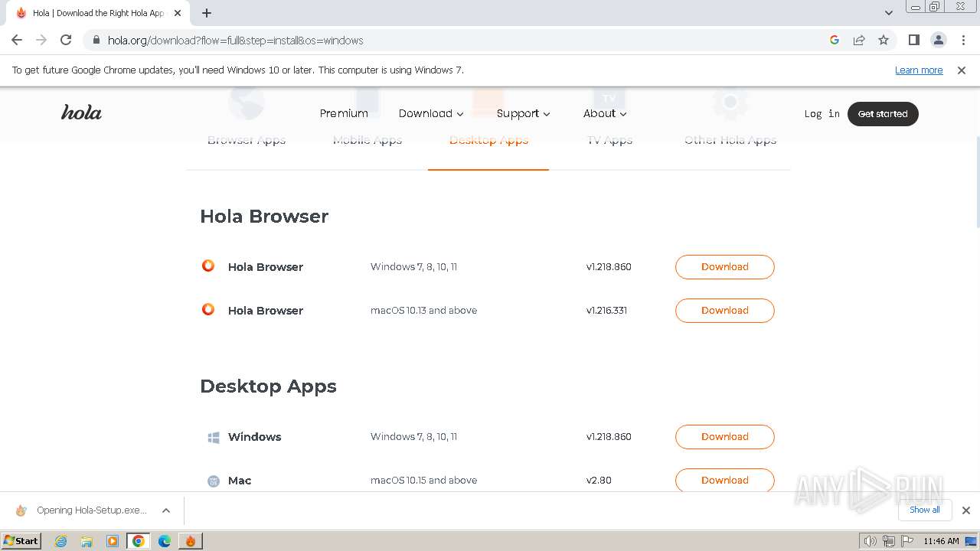Image resolution: width=980 pixels, height=551 pixels.
Task: Click the v1.218.860 Hola Browser version text
Action: click(609, 267)
